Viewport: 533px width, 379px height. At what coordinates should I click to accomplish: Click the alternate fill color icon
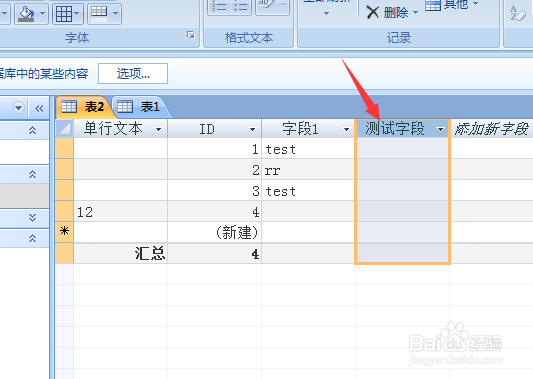(x=99, y=14)
